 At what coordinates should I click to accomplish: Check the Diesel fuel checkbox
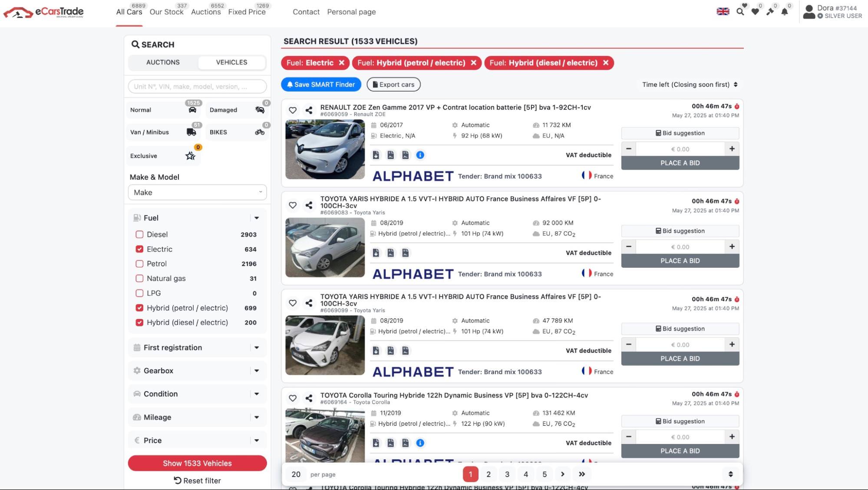139,234
